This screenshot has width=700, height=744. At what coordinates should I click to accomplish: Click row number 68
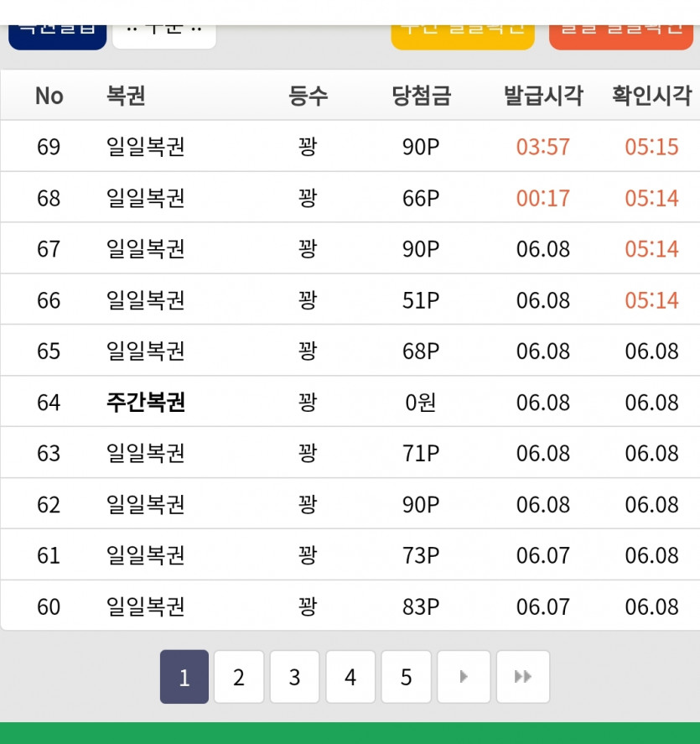49,198
